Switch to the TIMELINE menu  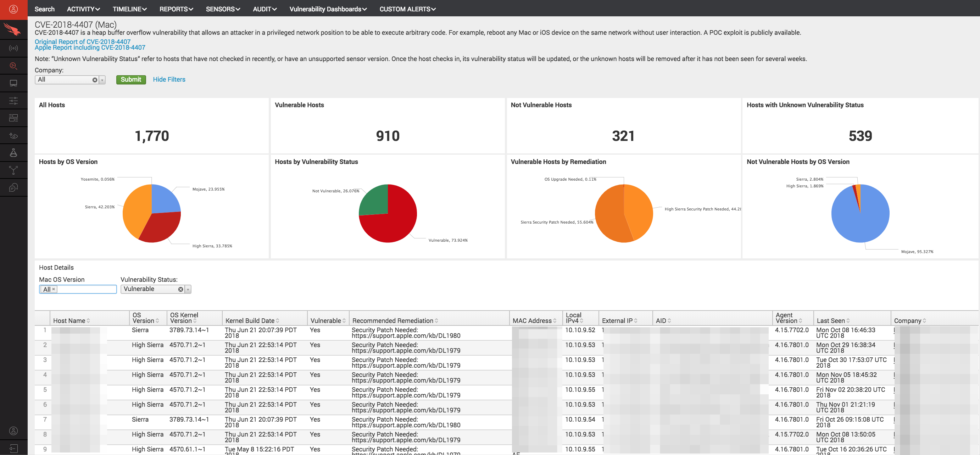click(129, 9)
